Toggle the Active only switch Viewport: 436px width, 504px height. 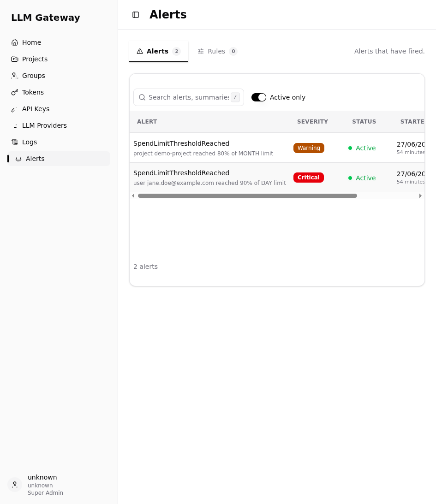coord(259,97)
